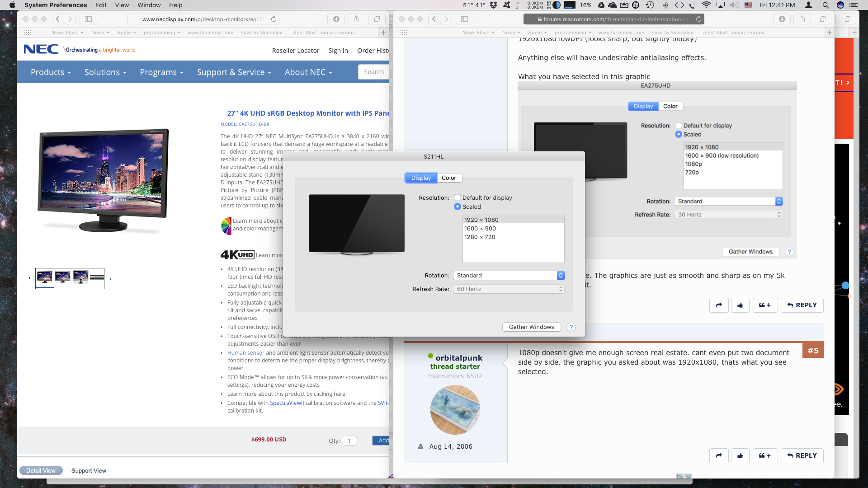
Task: Select 1920 × 1080 resolution in S211HL list
Action: [x=513, y=220]
